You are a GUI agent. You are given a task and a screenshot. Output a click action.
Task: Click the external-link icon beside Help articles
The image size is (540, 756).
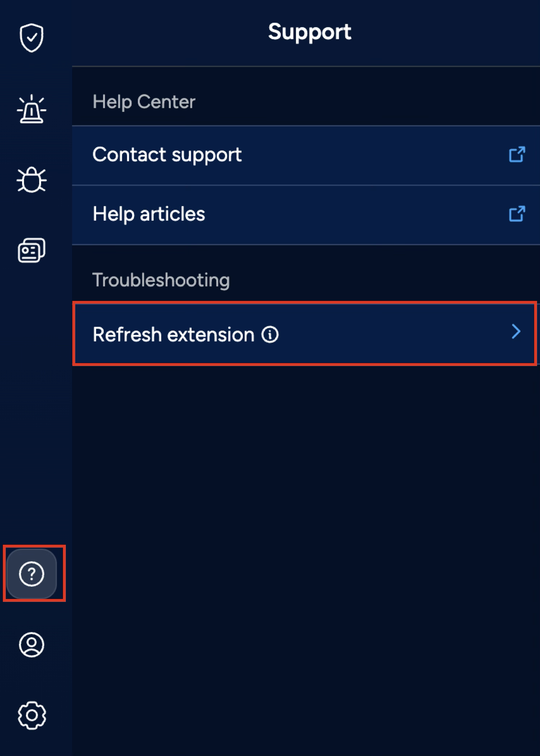click(x=517, y=214)
